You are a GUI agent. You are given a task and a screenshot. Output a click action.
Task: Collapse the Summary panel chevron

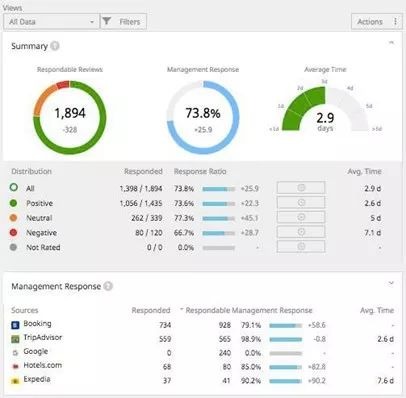point(392,42)
